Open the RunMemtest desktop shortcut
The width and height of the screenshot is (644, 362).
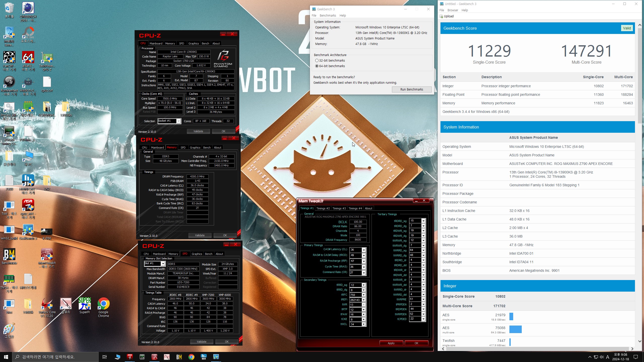[x=9, y=86]
